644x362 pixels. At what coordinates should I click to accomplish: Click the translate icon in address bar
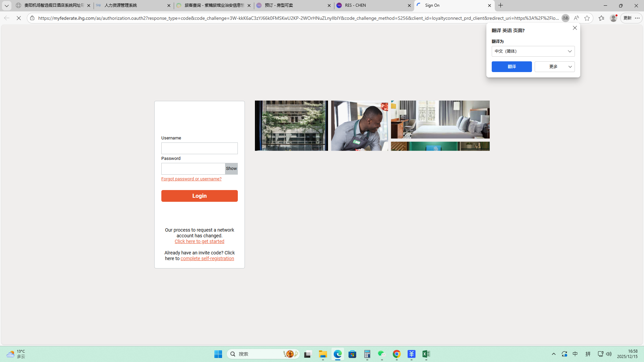click(x=565, y=18)
